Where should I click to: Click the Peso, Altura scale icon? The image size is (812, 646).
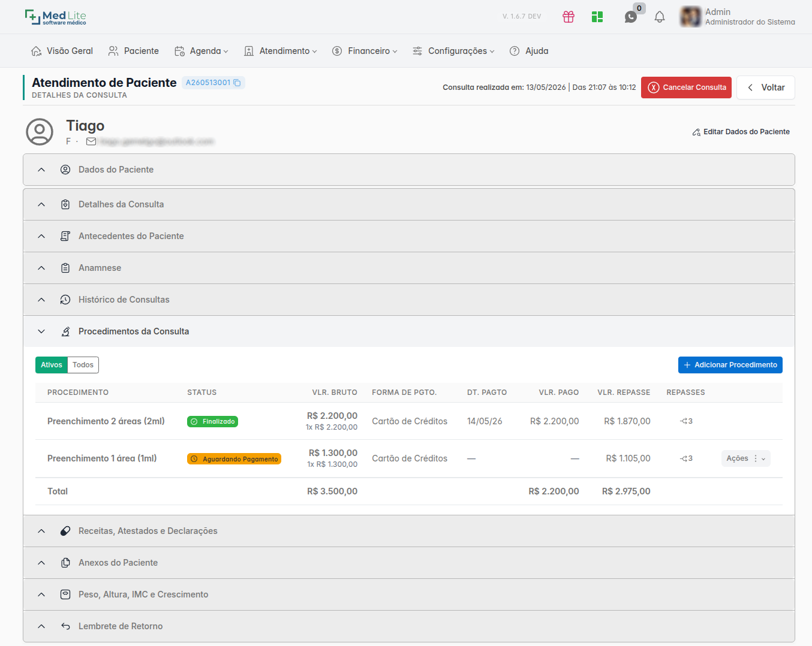[x=65, y=594]
